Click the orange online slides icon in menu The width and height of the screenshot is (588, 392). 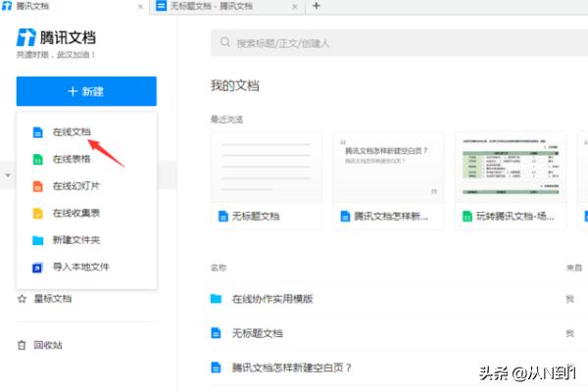(x=37, y=186)
